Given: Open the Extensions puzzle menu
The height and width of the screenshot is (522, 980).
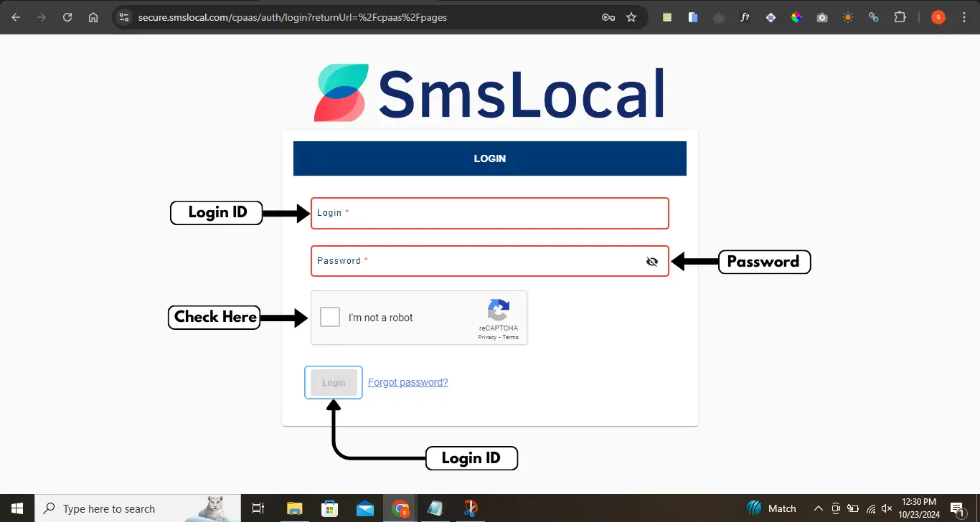Looking at the screenshot, I should (x=900, y=17).
